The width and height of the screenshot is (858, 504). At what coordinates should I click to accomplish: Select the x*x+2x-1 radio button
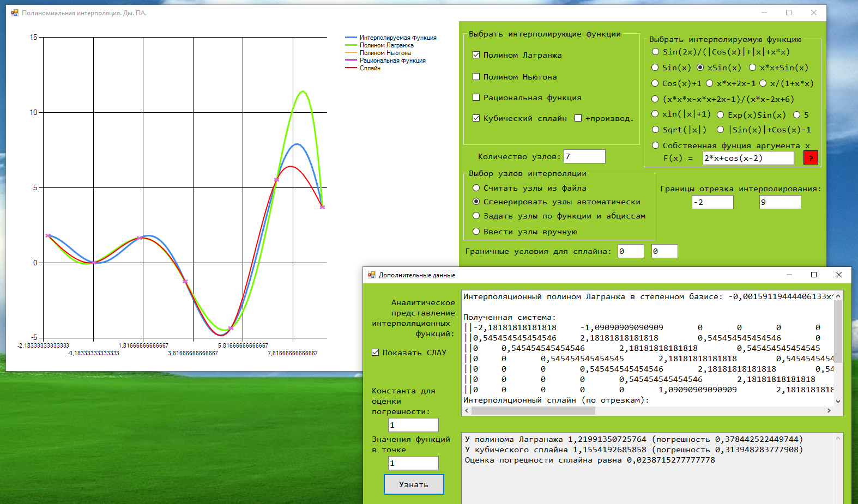click(x=710, y=83)
